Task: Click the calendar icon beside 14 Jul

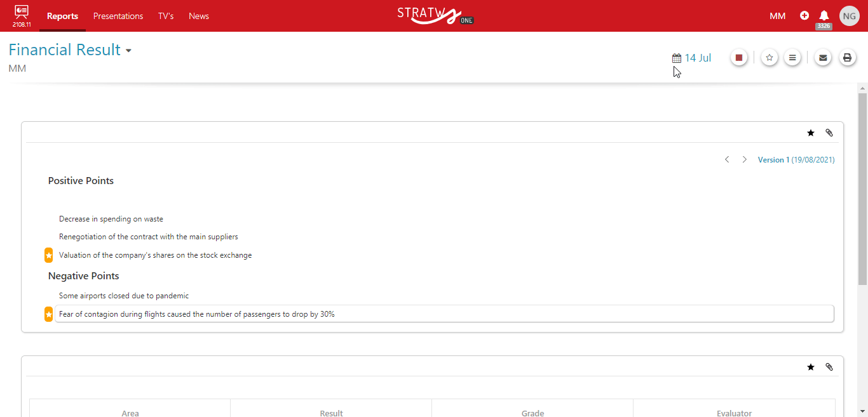Action: pyautogui.click(x=677, y=58)
